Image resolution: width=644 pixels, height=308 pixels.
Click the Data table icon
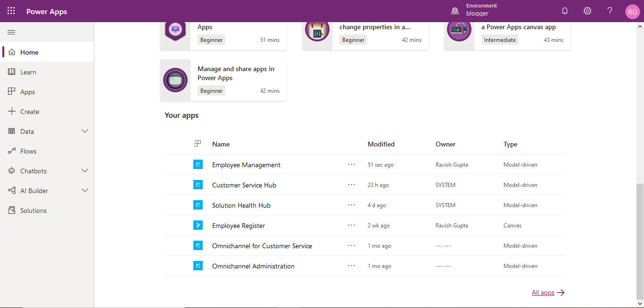[x=12, y=131]
